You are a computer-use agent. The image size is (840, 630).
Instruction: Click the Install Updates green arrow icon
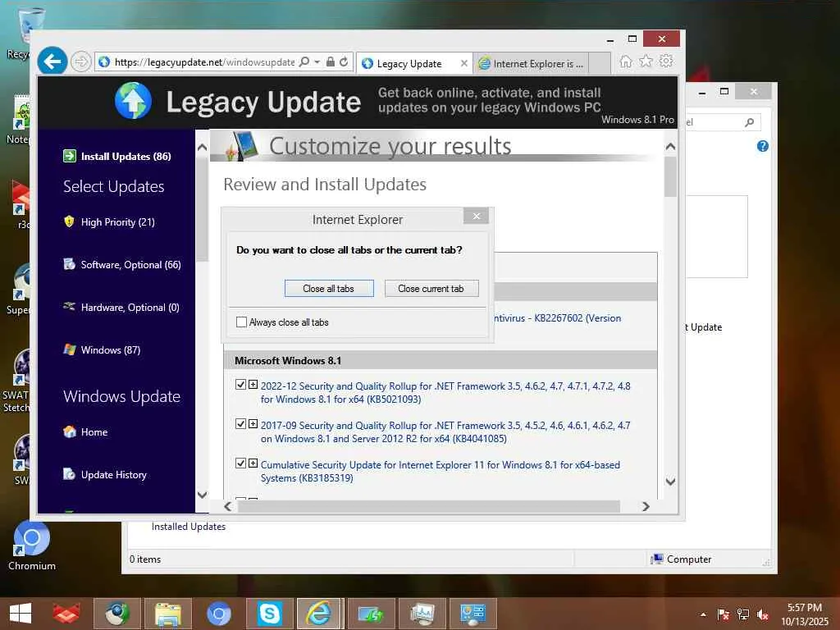tap(70, 156)
